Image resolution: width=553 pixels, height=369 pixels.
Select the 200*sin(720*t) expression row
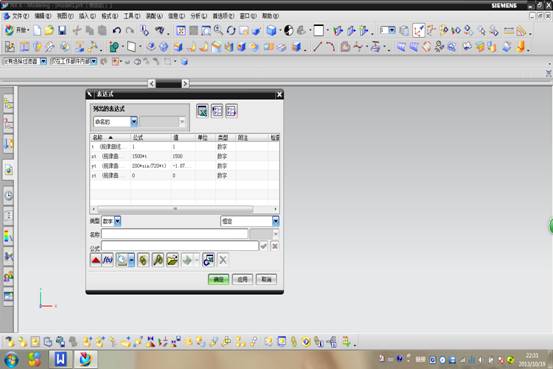184,166
